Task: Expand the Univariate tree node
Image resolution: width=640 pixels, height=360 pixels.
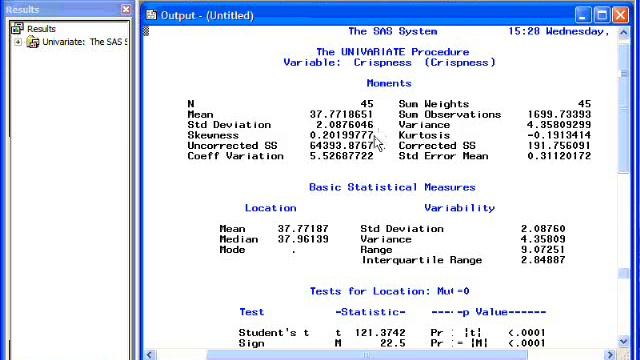Action: (x=18, y=42)
